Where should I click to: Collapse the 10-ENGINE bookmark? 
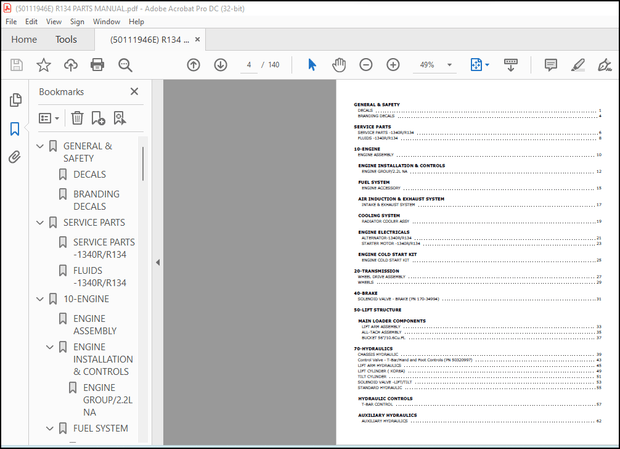pos(40,299)
